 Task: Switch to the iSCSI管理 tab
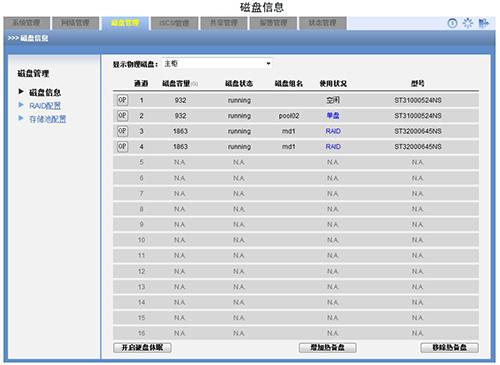(x=174, y=23)
